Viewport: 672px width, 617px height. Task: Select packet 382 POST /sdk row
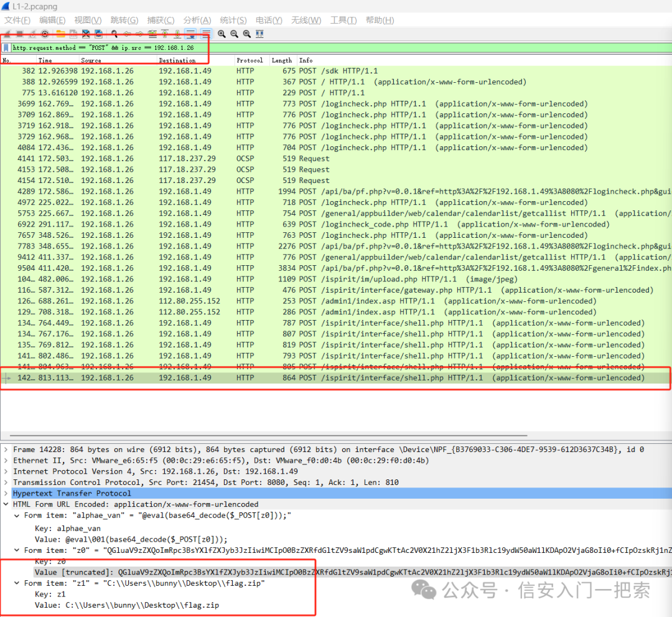point(336,71)
